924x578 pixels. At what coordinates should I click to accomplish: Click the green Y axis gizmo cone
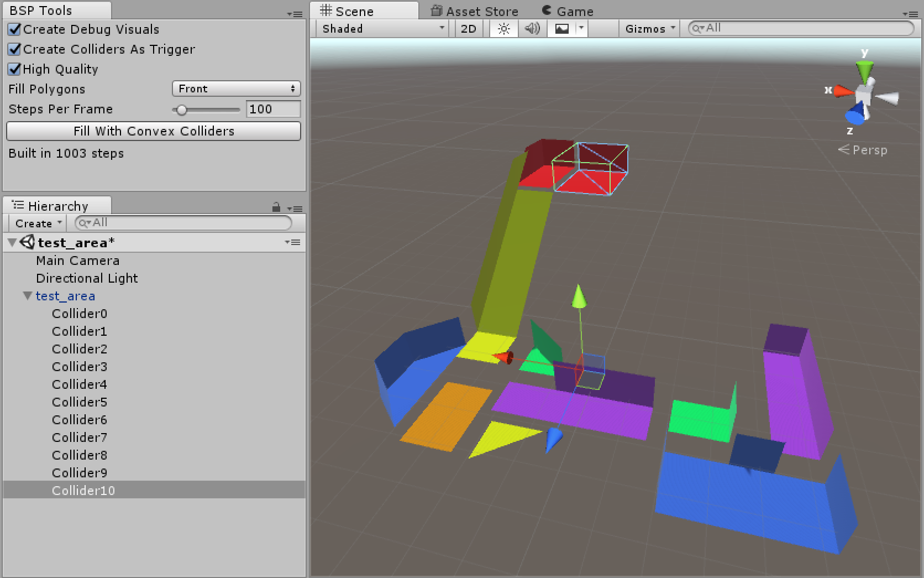[864, 72]
